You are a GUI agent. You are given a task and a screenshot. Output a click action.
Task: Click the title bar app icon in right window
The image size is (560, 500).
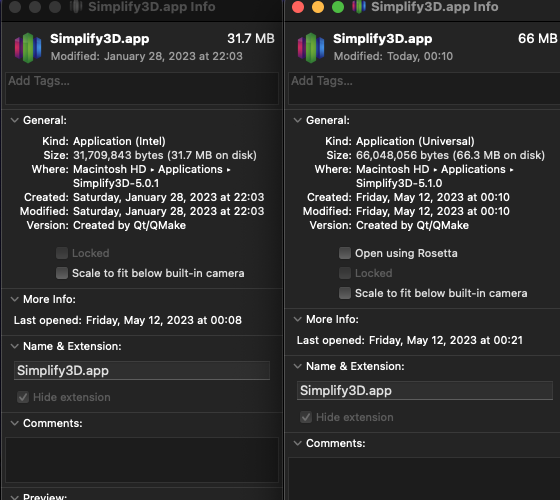[359, 7]
